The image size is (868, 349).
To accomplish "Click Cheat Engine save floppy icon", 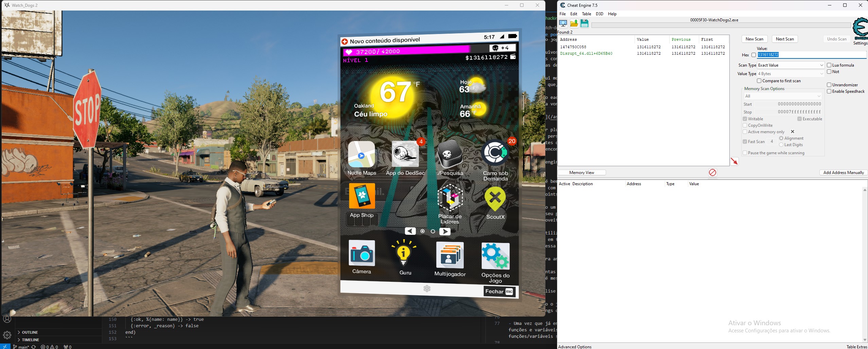I will click(584, 23).
